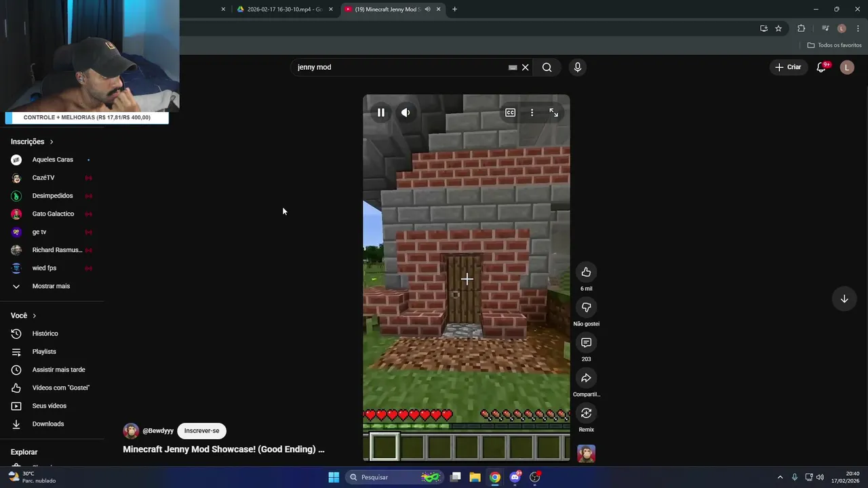Dislike the Short (Não gostei)

586,308
